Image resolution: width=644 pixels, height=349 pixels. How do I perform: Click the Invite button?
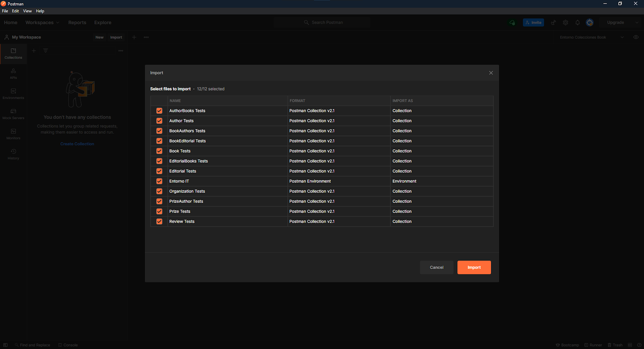[x=533, y=23]
